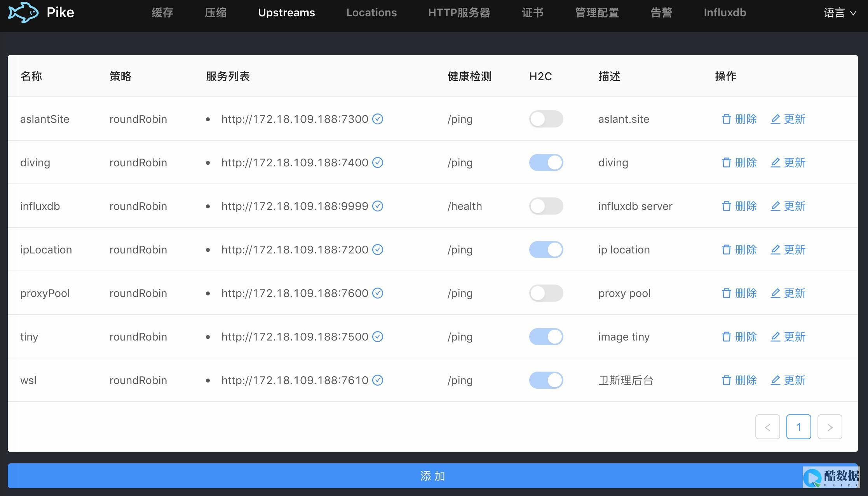Click the status check icon beside port 7200
The image size is (868, 496).
pyautogui.click(x=378, y=250)
